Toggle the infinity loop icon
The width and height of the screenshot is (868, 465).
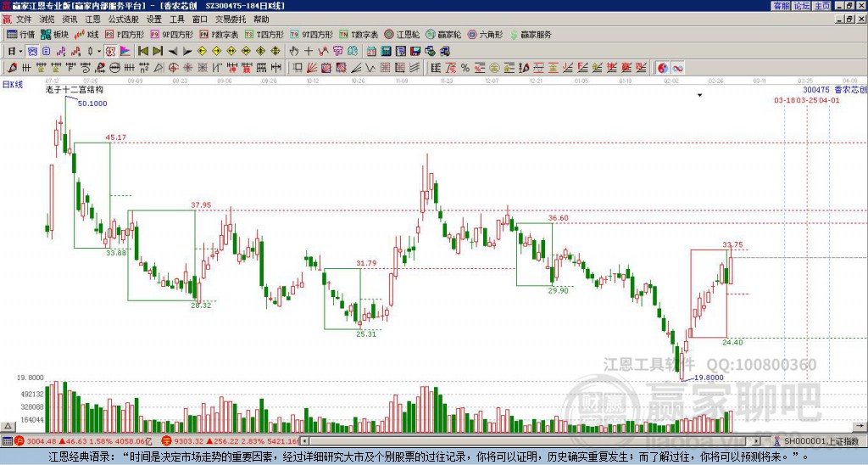click(677, 68)
